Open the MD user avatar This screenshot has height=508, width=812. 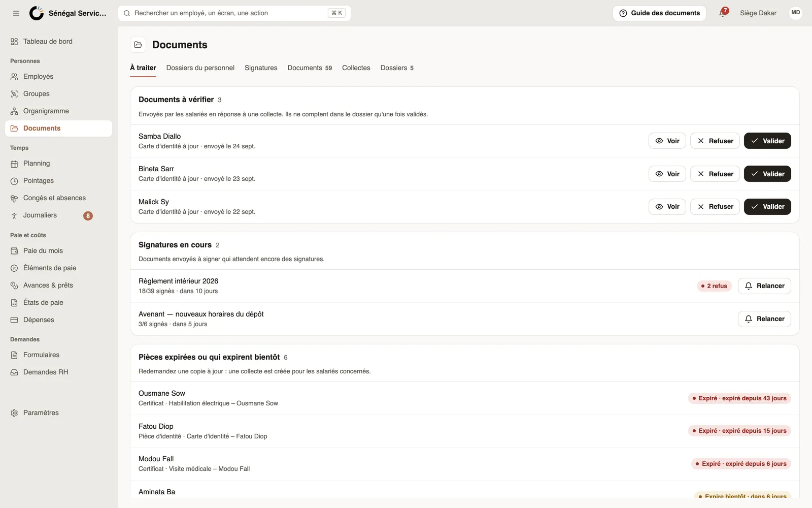pyautogui.click(x=795, y=13)
